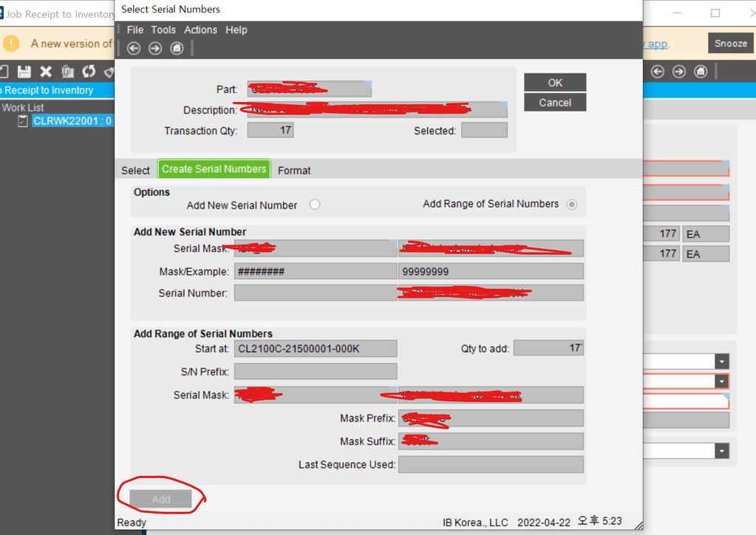Select the Add New Serial Number radio button
The image size is (756, 535).
coord(315,204)
